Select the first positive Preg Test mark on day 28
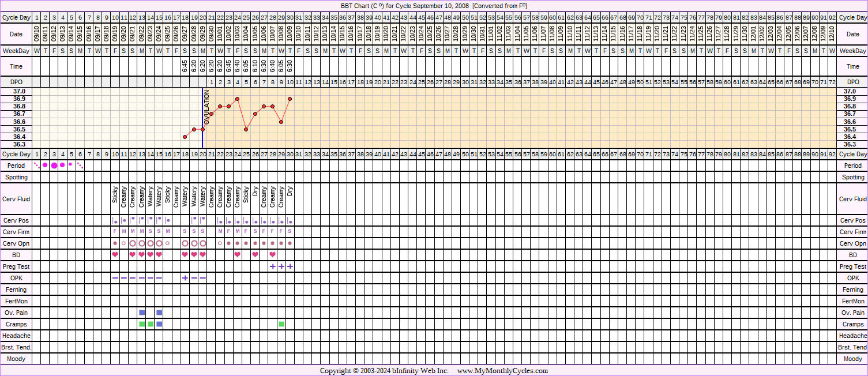868x376 pixels. (272, 266)
